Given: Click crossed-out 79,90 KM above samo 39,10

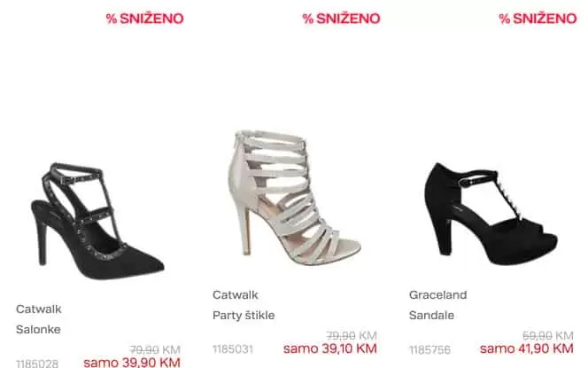Looking at the screenshot, I should click(x=352, y=335).
